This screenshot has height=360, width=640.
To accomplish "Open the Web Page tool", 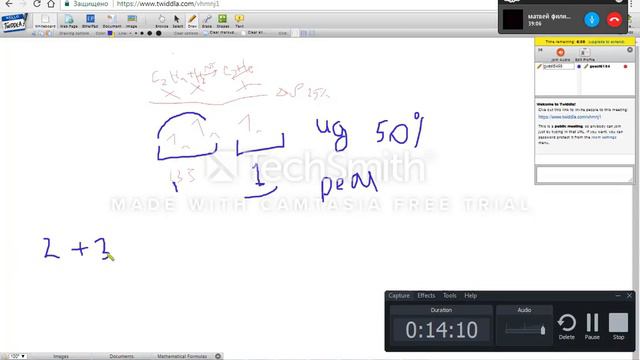I will 69,21.
